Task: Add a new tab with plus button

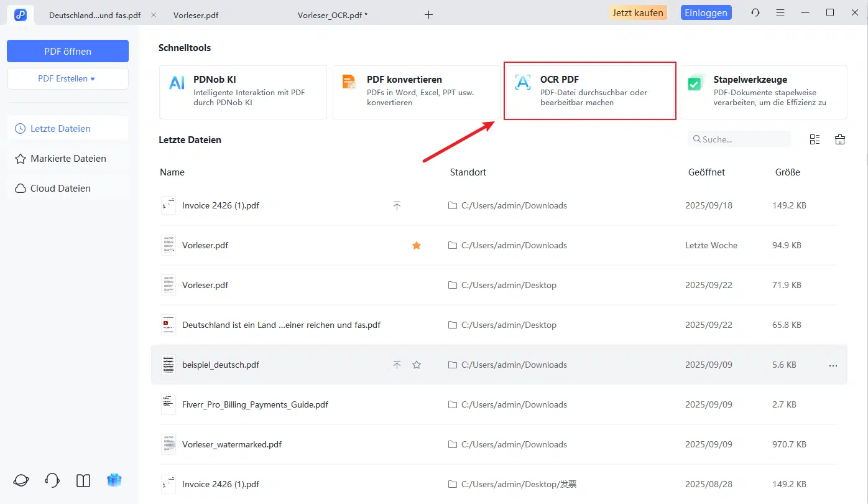Action: click(x=428, y=14)
